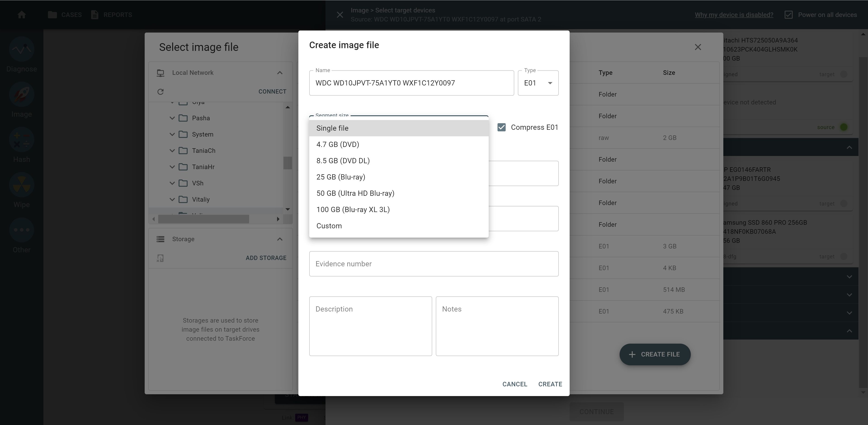
Task: Collapse the Storage section
Action: tap(280, 239)
